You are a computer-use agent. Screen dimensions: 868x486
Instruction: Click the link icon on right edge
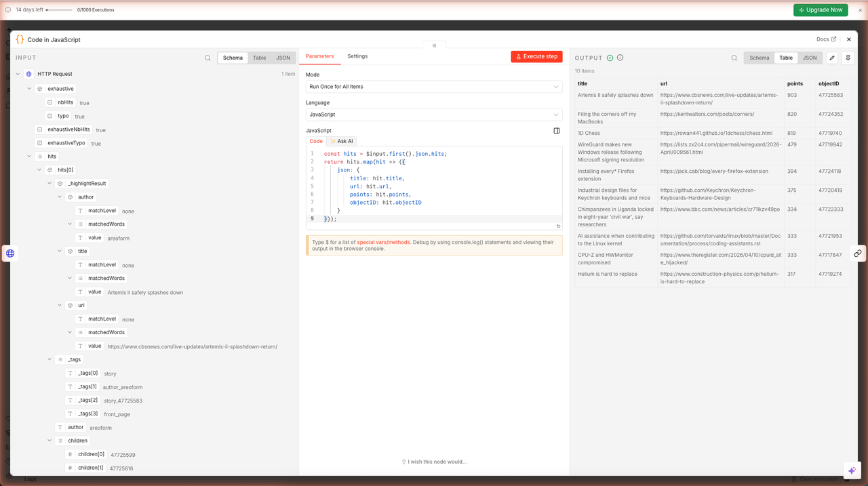pos(858,254)
